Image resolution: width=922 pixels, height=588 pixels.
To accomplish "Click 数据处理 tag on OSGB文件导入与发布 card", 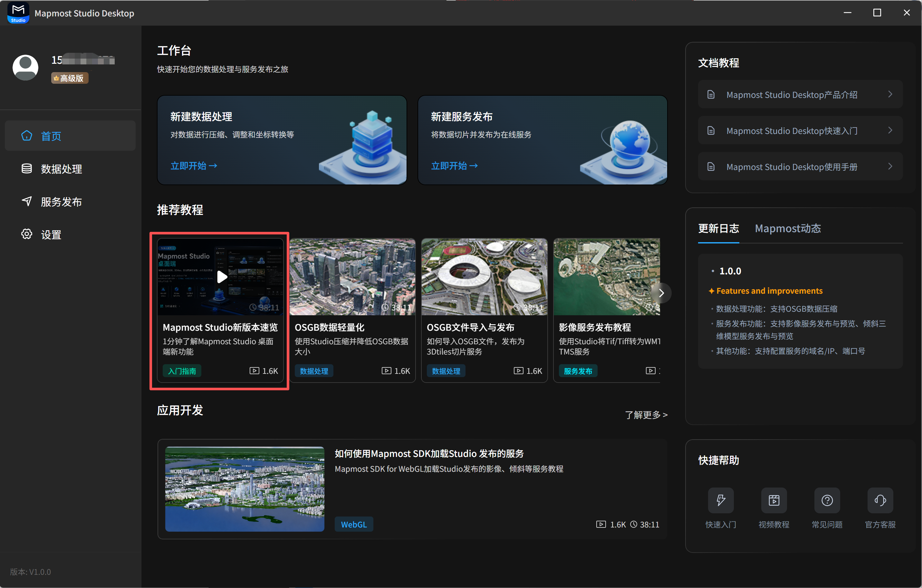I will point(446,371).
